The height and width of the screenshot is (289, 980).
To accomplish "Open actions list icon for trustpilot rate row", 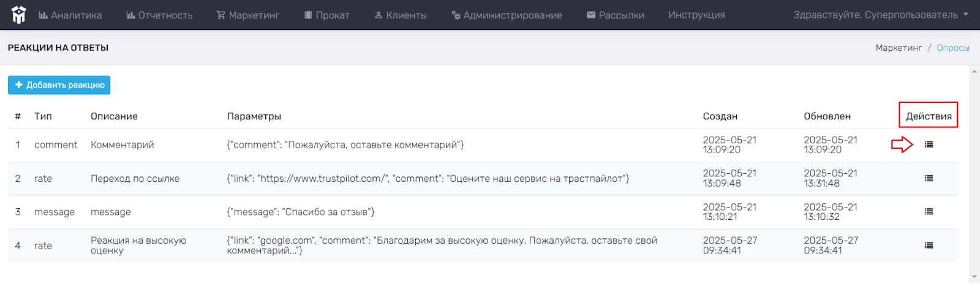I will pos(929,178).
